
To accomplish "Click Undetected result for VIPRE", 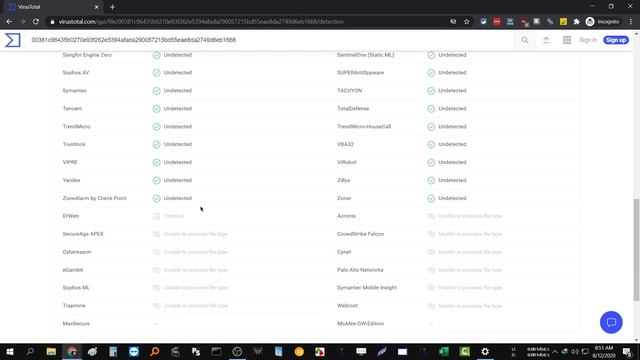I will click(178, 162).
